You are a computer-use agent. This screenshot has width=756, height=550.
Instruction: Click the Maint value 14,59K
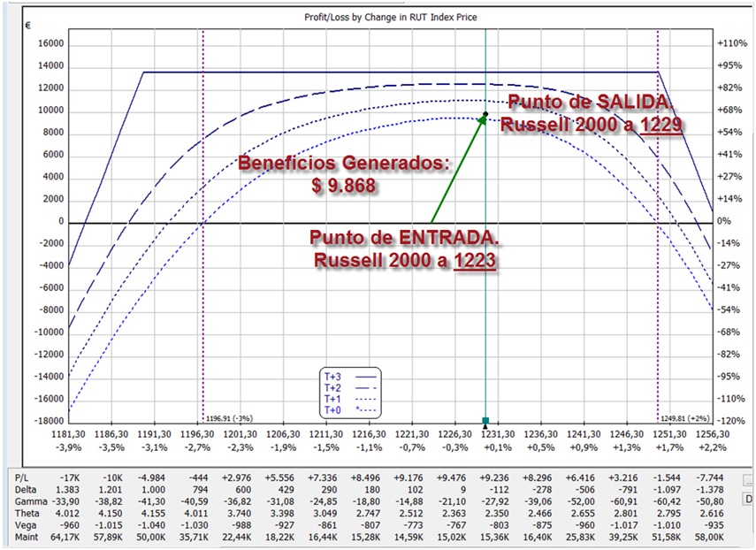[409, 537]
